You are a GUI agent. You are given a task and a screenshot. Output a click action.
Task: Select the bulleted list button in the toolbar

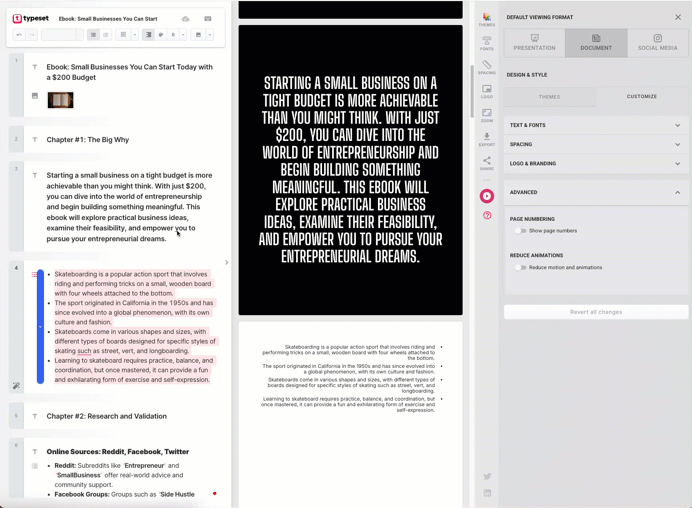point(93,34)
